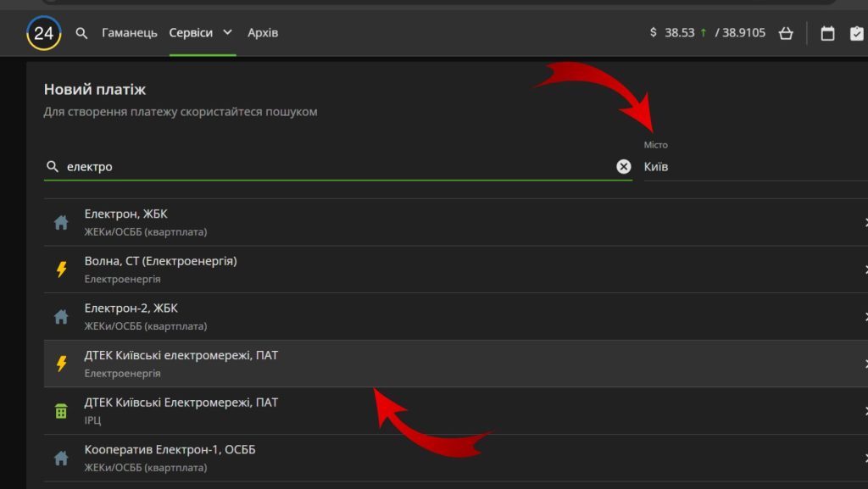Screen dimensions: 868x489
Task: Click magnifier icon inside payment search field
Action: click(x=53, y=166)
